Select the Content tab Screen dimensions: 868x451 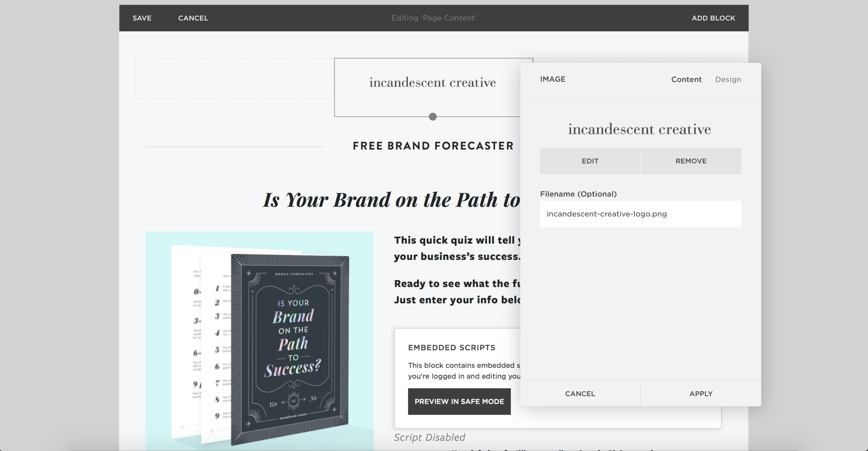pyautogui.click(x=686, y=80)
